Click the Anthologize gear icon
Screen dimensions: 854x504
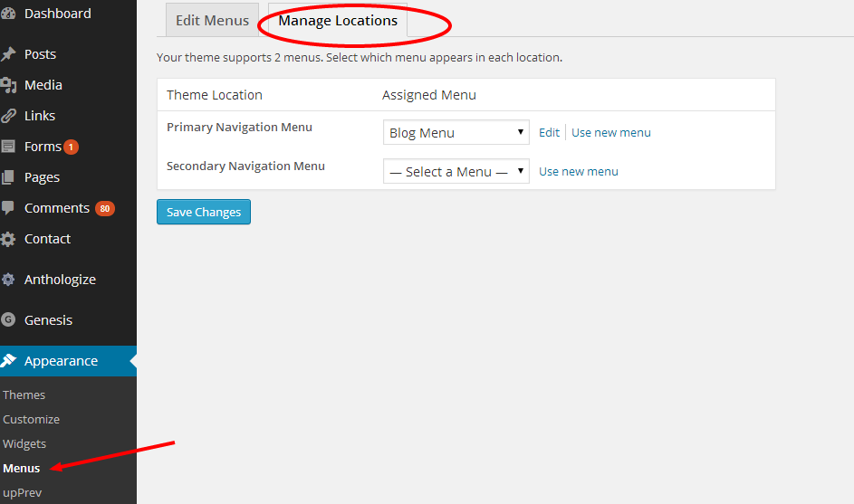tap(8, 280)
